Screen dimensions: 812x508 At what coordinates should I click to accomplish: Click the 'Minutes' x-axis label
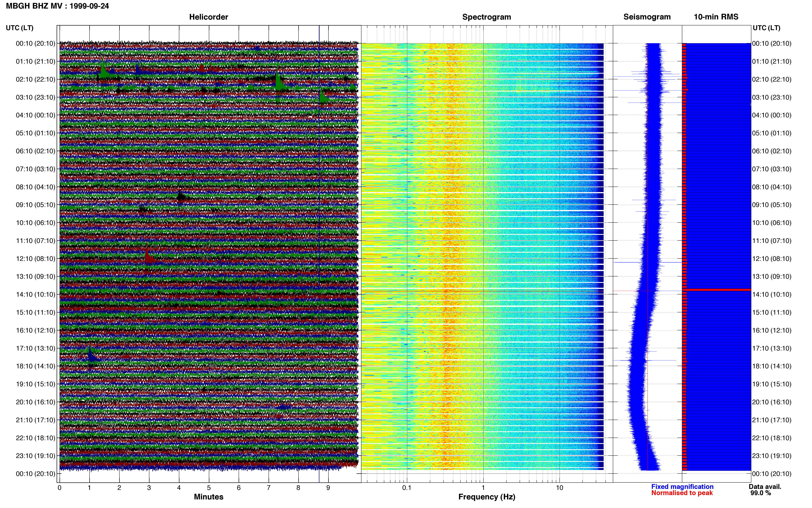tap(209, 497)
